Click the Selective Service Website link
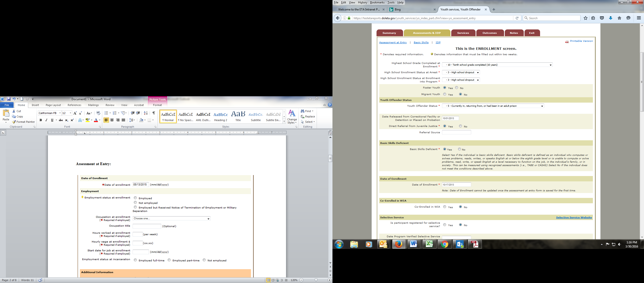This screenshot has height=283, width=644. [574, 218]
